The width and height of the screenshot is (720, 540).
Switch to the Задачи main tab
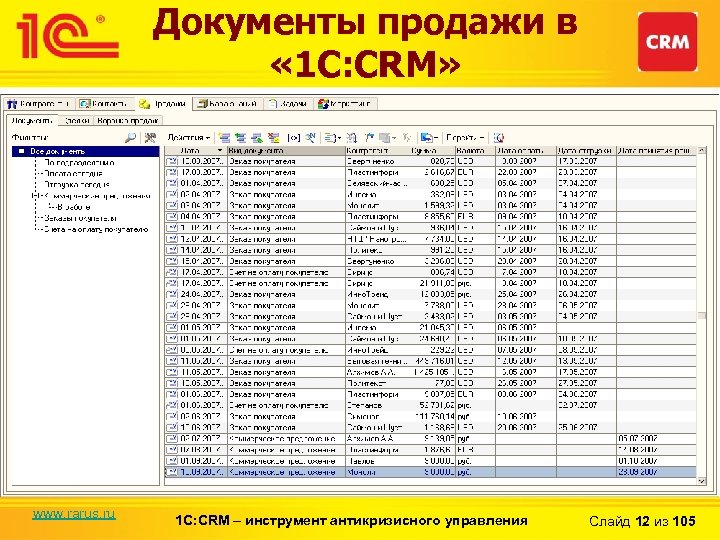tap(288, 104)
